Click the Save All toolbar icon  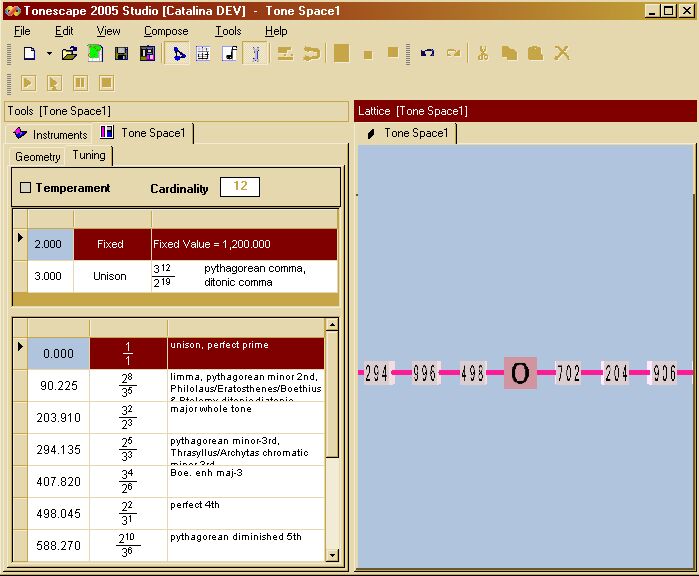(147, 53)
